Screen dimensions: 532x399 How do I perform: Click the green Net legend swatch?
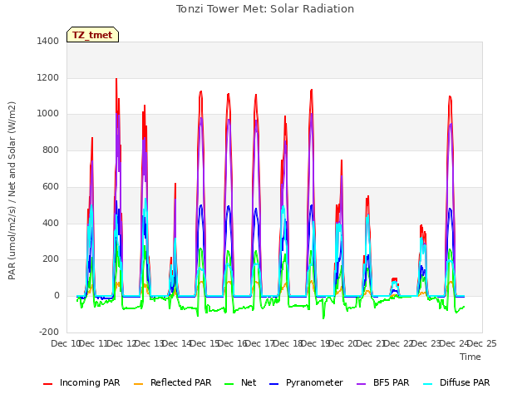tap(229, 384)
